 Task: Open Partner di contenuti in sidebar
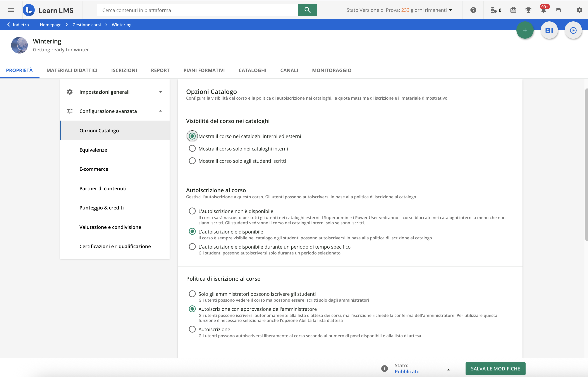[x=115, y=188]
